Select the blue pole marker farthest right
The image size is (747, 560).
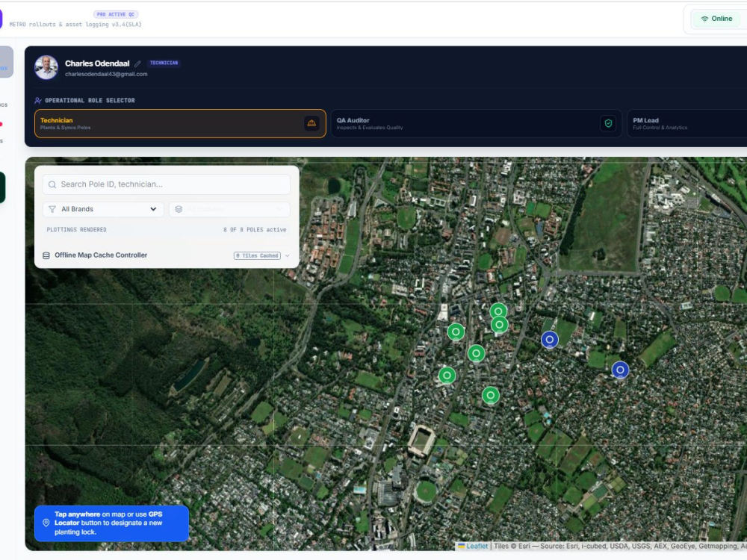(620, 370)
